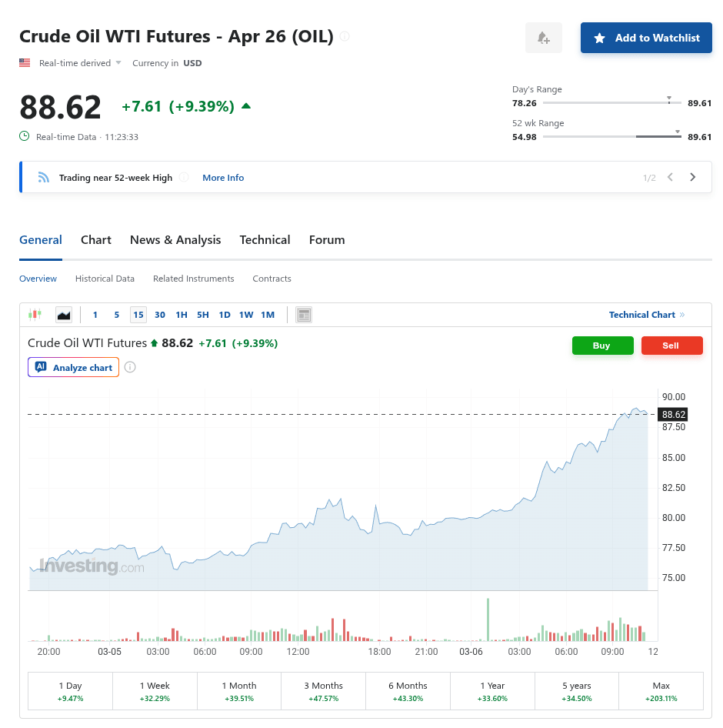Select 1 Year performance range
The width and height of the screenshot is (723, 728).
point(492,691)
